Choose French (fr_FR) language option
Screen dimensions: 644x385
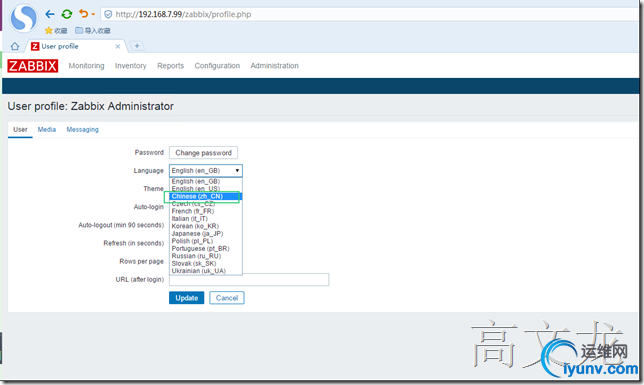pos(205,211)
